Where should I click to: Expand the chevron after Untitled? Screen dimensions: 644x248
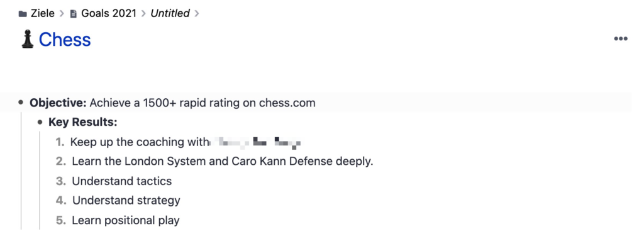click(197, 14)
